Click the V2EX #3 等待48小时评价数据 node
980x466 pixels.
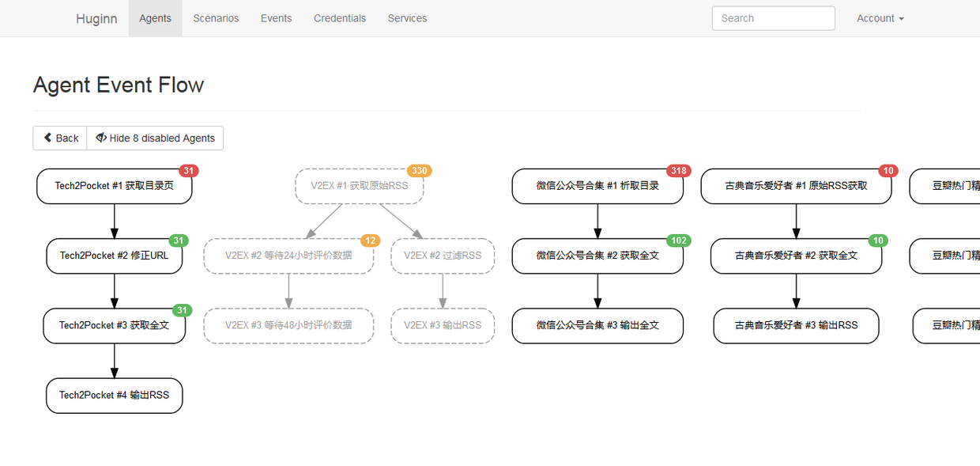pyautogui.click(x=288, y=325)
